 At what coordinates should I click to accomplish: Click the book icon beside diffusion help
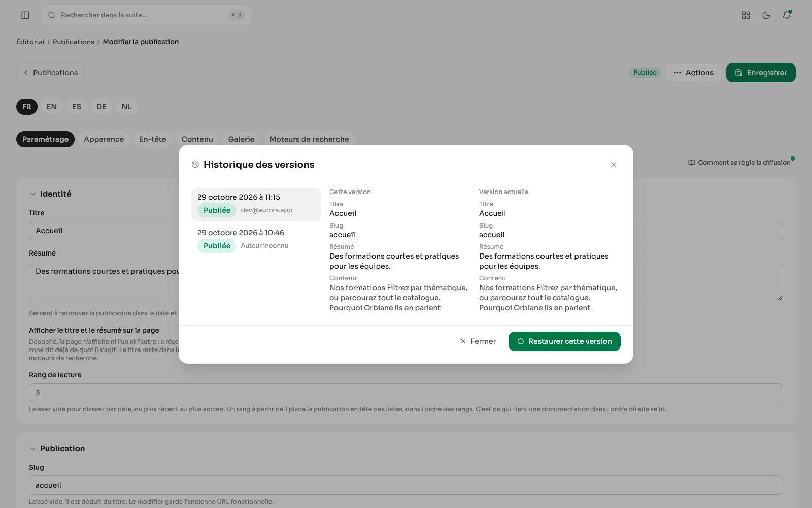coord(692,163)
